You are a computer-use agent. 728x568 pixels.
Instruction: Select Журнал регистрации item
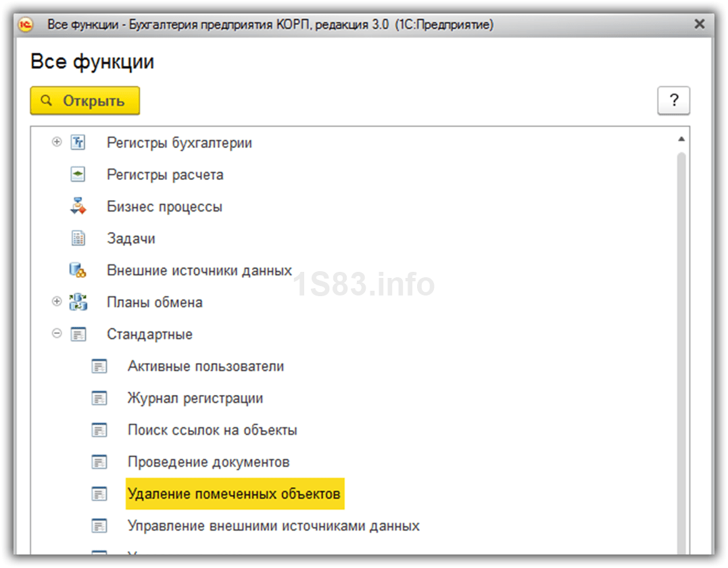pos(195,398)
